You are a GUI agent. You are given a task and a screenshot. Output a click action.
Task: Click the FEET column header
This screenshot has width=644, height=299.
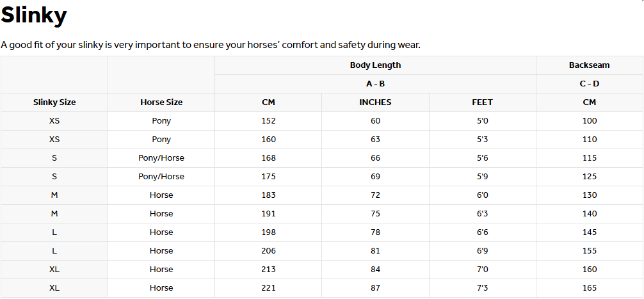pos(482,102)
